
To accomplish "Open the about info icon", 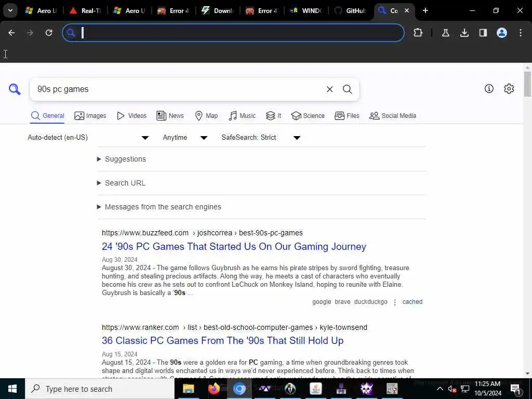I will [x=489, y=88].
